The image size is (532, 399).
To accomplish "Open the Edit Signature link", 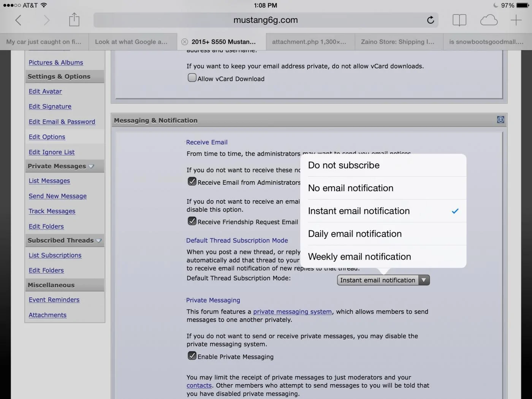I will point(50,106).
